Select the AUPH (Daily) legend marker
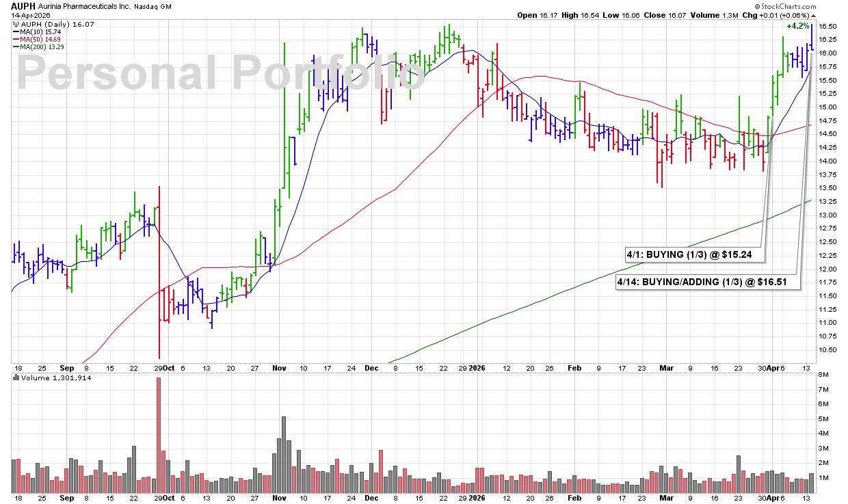Screen dimensions: 848x504 point(16,24)
